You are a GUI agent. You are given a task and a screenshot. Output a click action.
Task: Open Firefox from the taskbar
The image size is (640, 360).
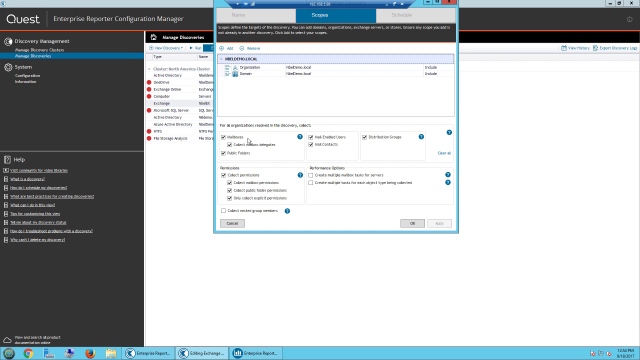coord(90,353)
